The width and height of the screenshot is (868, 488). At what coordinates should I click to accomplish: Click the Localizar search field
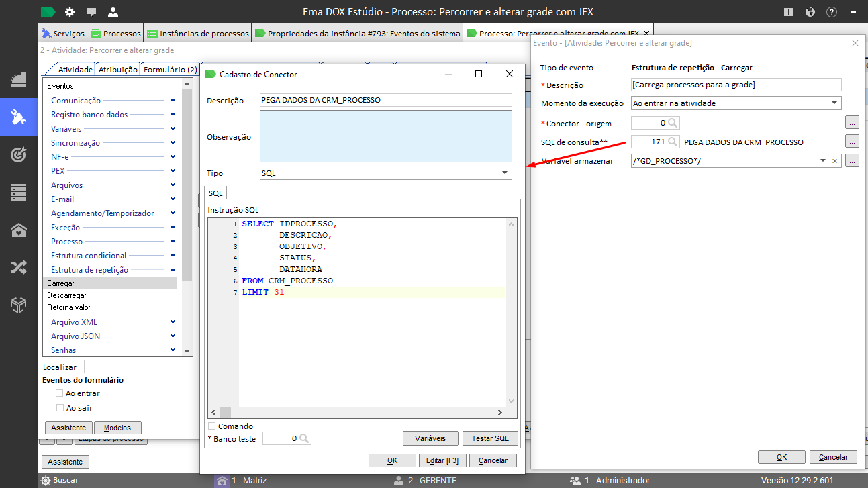[135, 367]
